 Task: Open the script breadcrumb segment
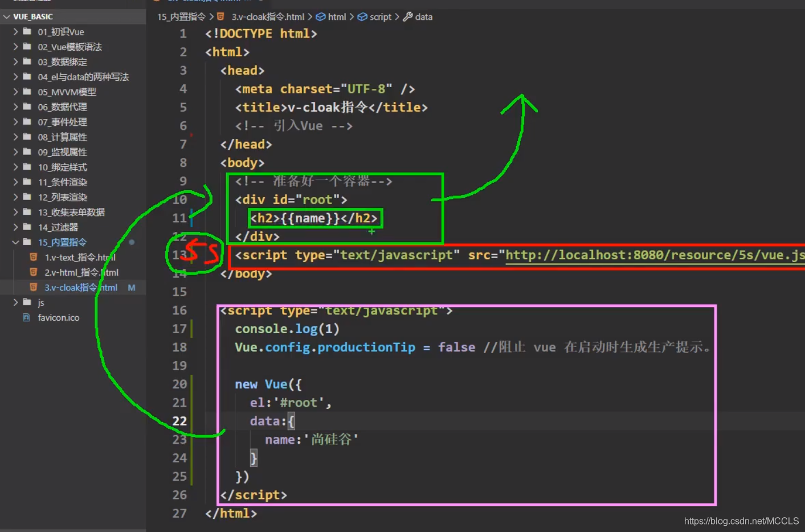(381, 17)
